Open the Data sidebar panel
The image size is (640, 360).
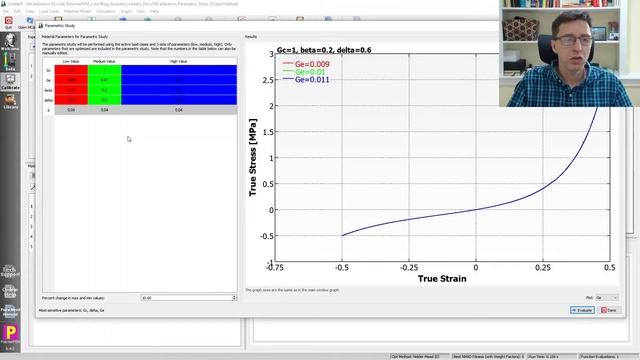(x=10, y=62)
